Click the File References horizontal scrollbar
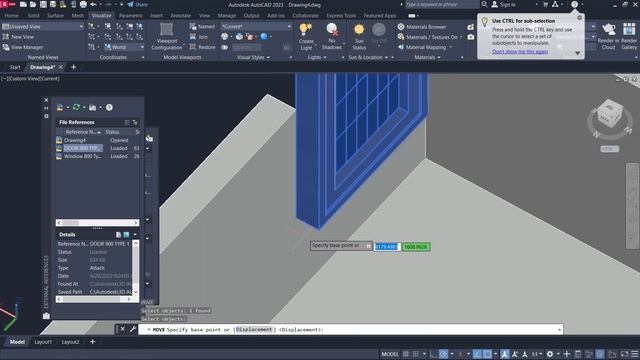 point(98,222)
